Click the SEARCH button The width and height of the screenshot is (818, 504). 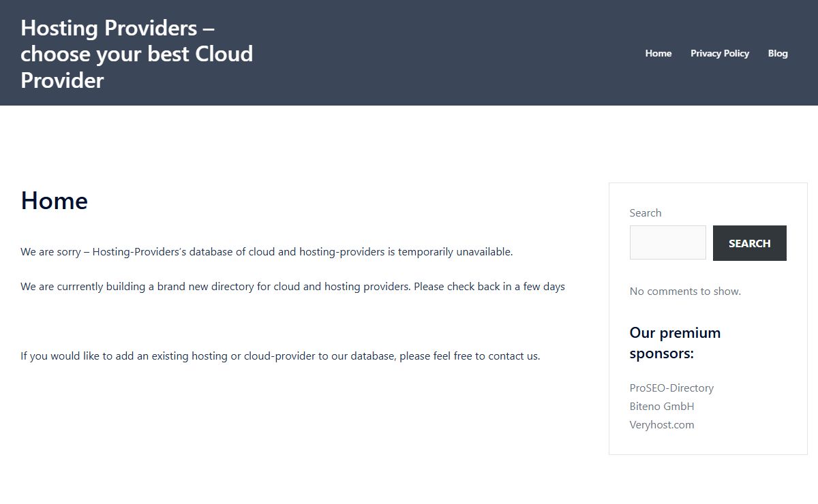tap(749, 243)
